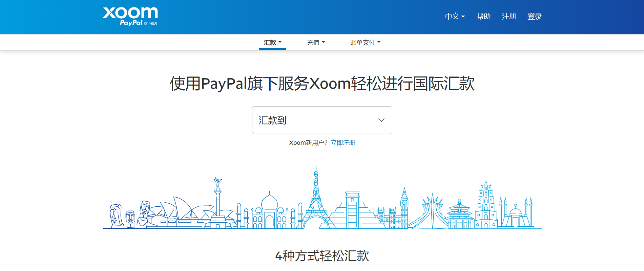
Task: Click the 立即注册 link
Action: click(343, 143)
